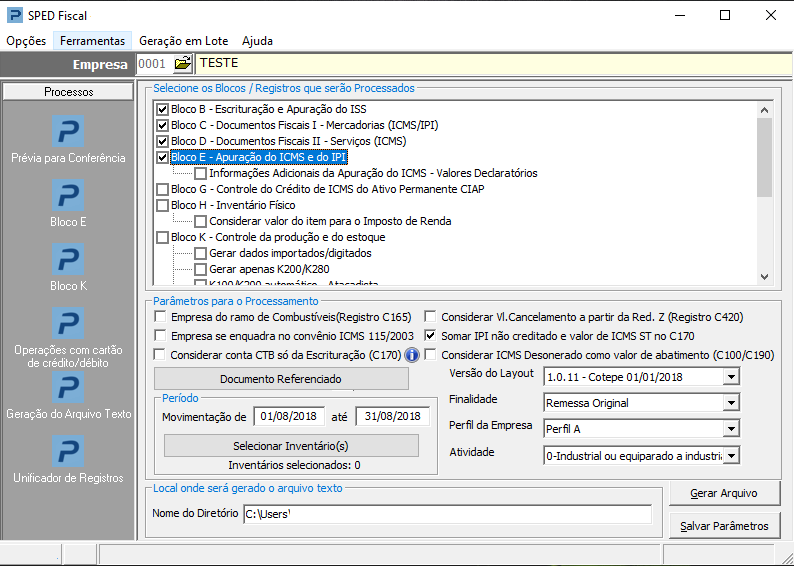The width and height of the screenshot is (794, 566).
Task: Enable Bloco G - Controle do Crédito CIAP
Action: 163,189
